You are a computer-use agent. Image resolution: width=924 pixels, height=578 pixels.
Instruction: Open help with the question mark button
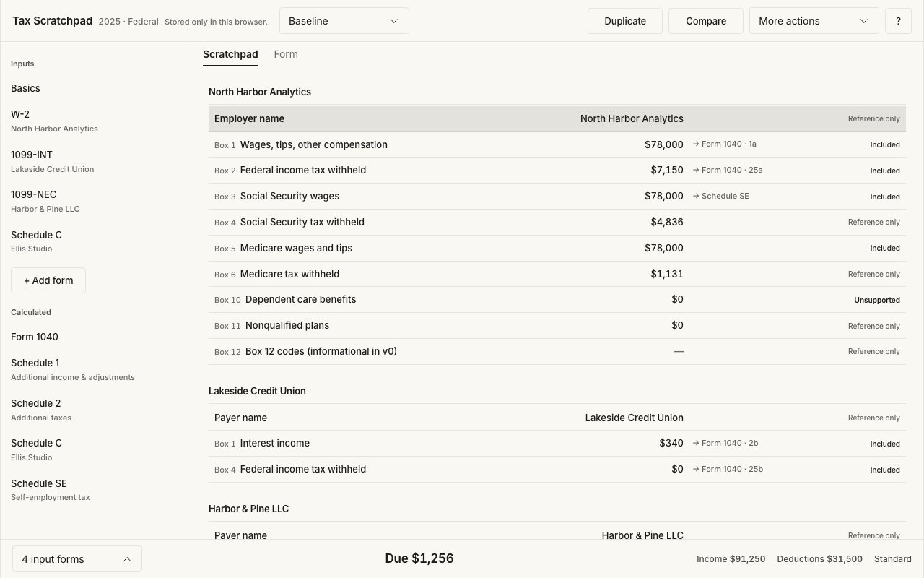pos(898,21)
